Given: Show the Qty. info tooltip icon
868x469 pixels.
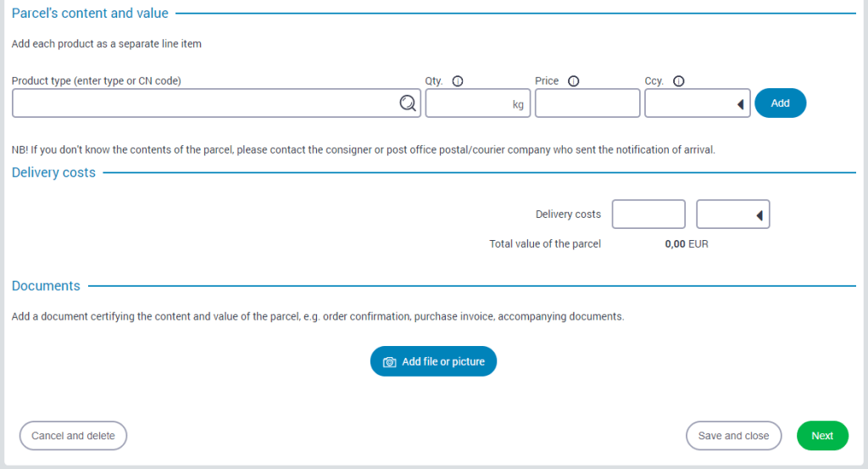Looking at the screenshot, I should coord(458,81).
